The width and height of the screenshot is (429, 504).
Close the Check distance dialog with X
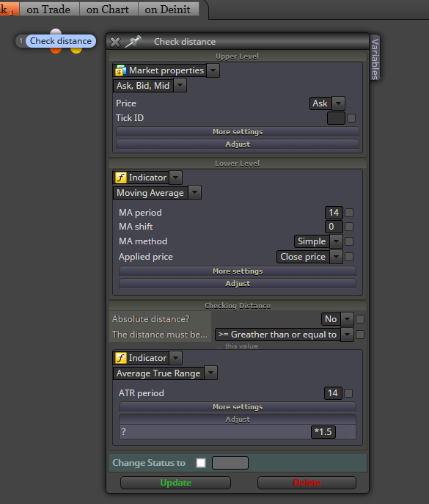(x=115, y=42)
